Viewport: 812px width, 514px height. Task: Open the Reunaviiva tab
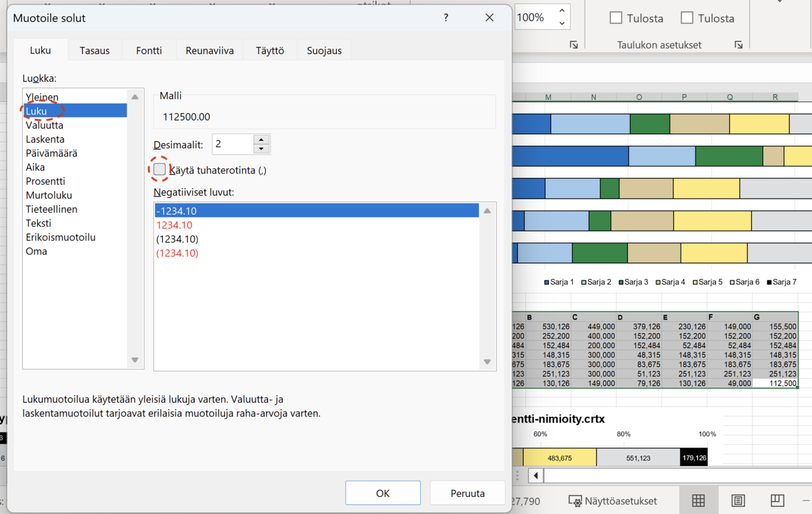[x=209, y=51]
